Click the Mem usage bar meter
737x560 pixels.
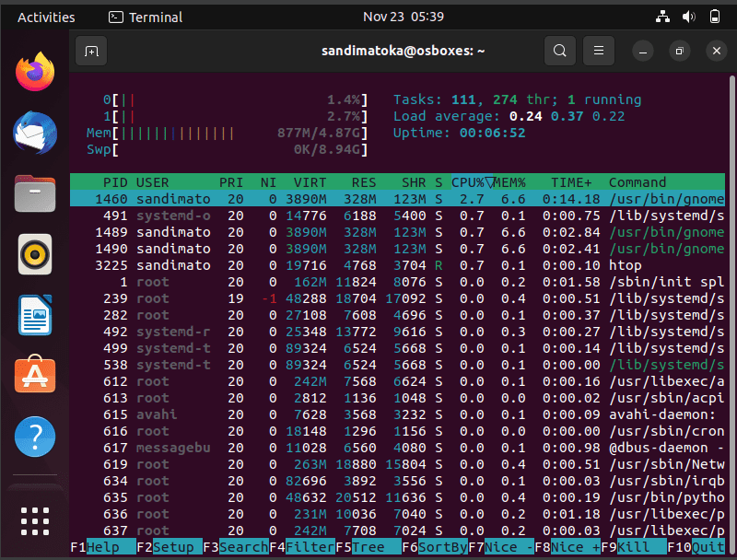pos(227,133)
